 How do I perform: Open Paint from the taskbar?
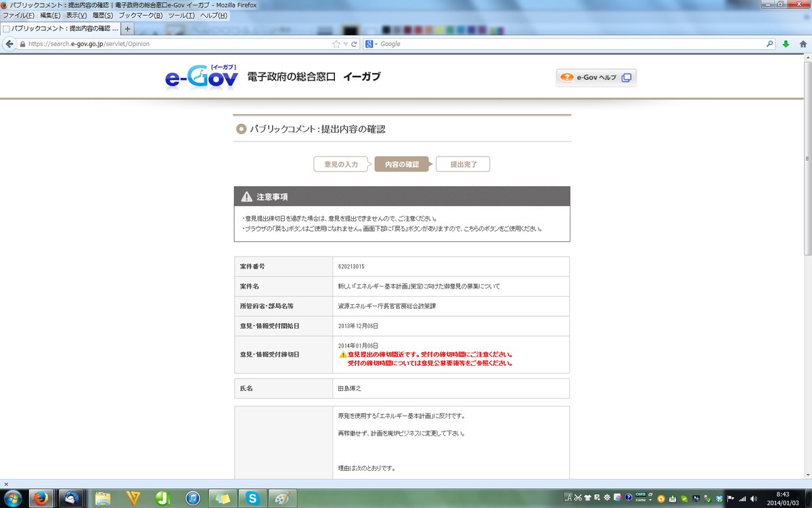283,498
